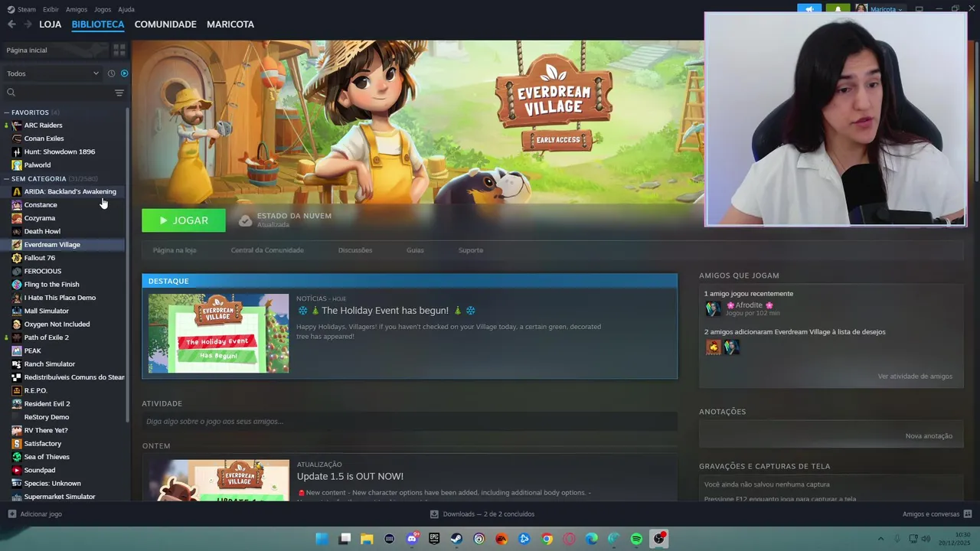
Task: Open the Todos filter dropdown
Action: tap(53, 73)
